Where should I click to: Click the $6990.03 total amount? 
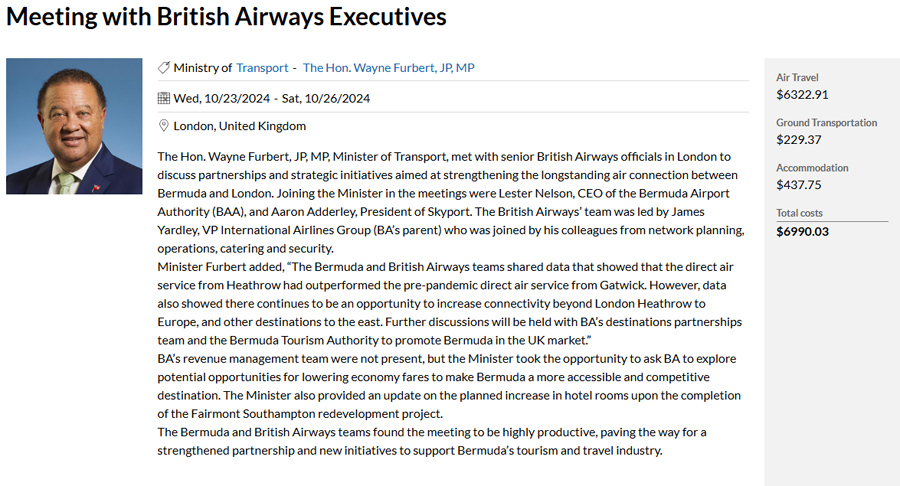coord(803,232)
